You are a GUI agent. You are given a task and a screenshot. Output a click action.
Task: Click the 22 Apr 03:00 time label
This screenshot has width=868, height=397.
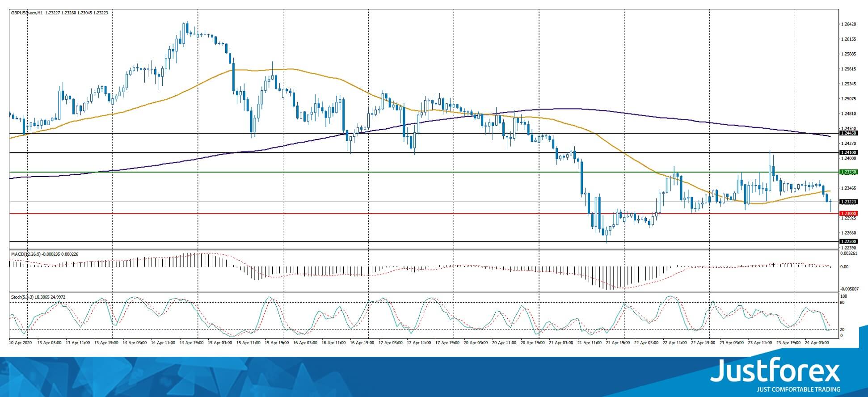coord(646,342)
